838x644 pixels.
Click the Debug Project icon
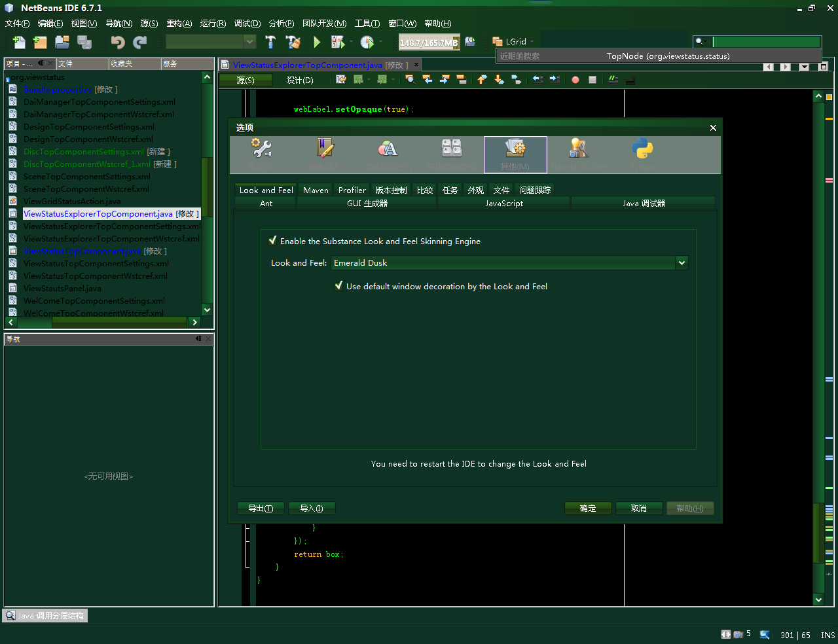coord(338,43)
